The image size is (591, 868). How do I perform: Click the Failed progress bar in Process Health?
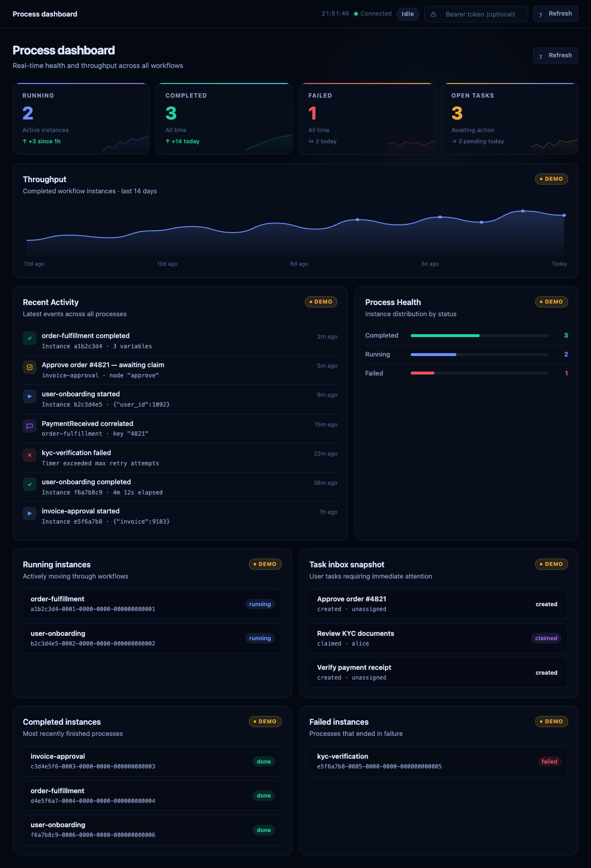(480, 373)
